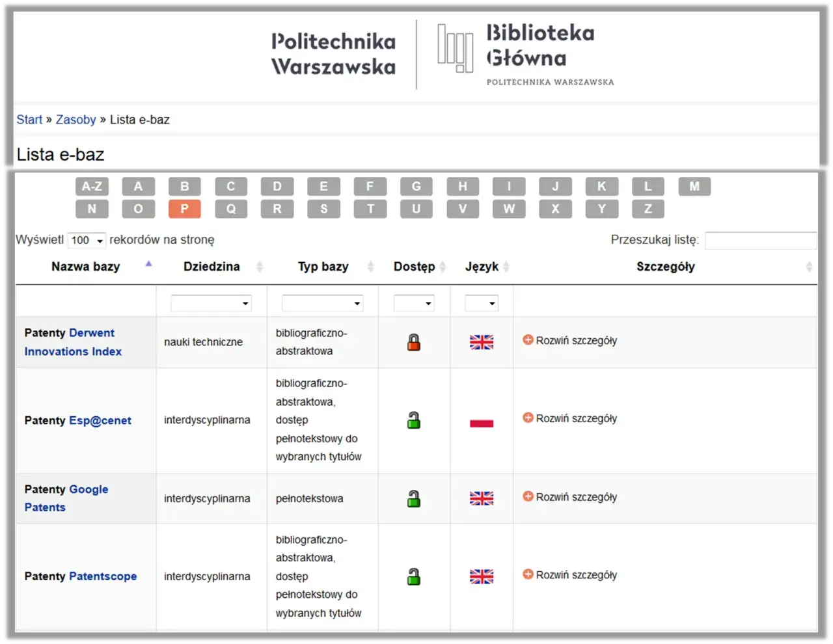
Task: Open the Patentscope database link
Action: (102, 576)
